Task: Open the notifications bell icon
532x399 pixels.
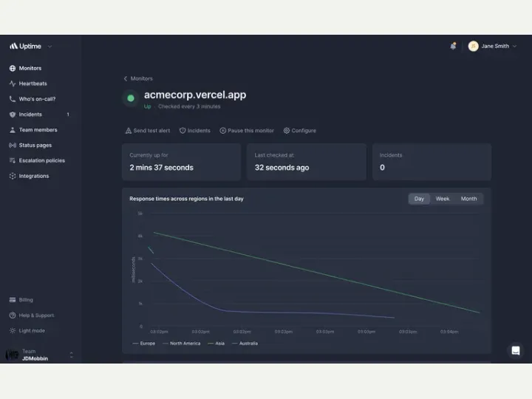Action: pos(453,46)
